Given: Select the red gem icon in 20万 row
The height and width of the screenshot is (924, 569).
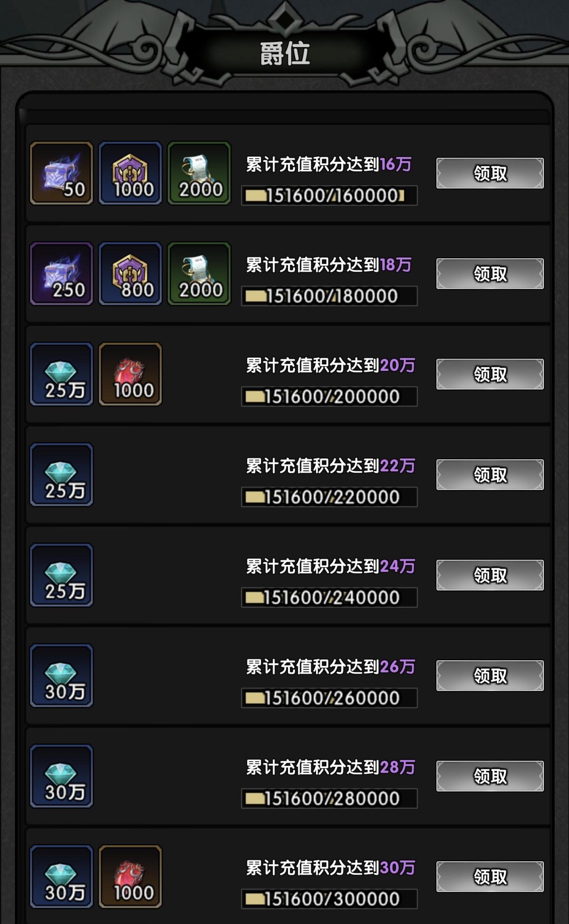Looking at the screenshot, I should click(130, 374).
